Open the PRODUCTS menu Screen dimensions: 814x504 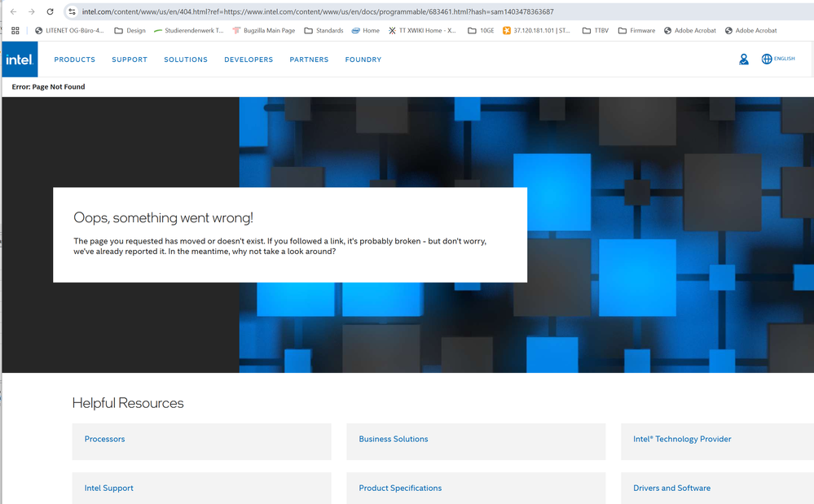75,59
